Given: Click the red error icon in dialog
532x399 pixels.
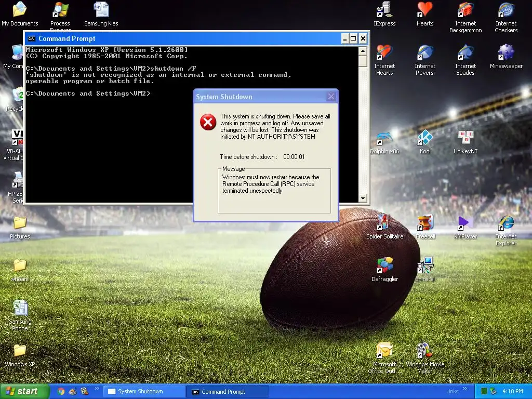Looking at the screenshot, I should [x=208, y=122].
